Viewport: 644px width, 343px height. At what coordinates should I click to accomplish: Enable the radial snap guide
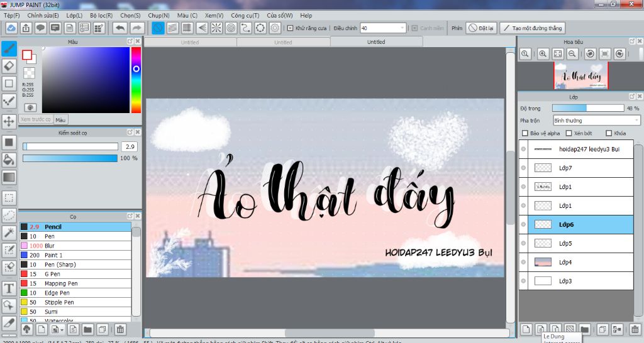pos(216,28)
